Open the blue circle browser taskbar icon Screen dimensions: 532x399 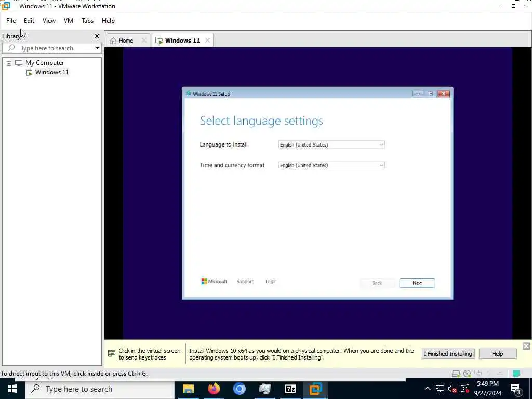pyautogui.click(x=239, y=389)
